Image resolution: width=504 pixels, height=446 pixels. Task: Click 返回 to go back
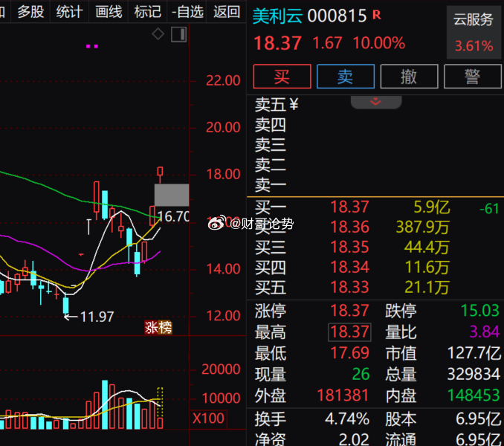click(x=227, y=12)
